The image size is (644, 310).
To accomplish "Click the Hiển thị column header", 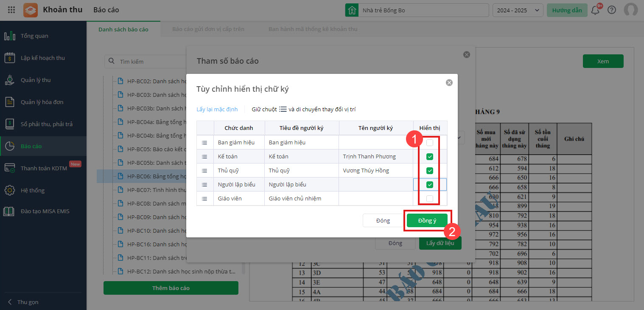I will (x=430, y=128).
